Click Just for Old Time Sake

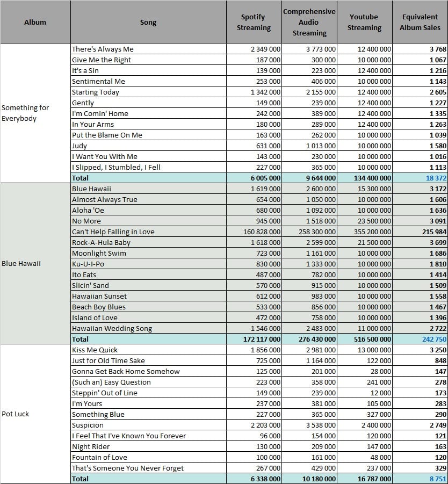click(x=148, y=360)
